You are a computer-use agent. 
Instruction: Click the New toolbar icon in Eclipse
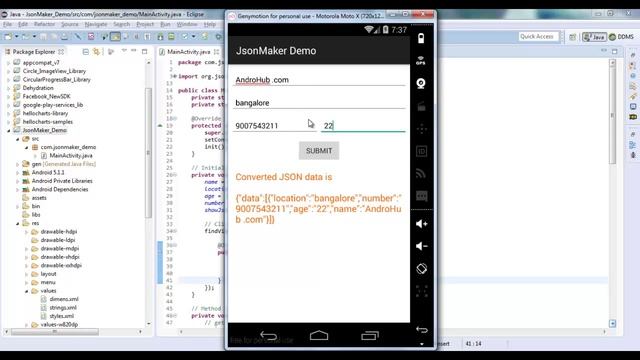pos(8,37)
